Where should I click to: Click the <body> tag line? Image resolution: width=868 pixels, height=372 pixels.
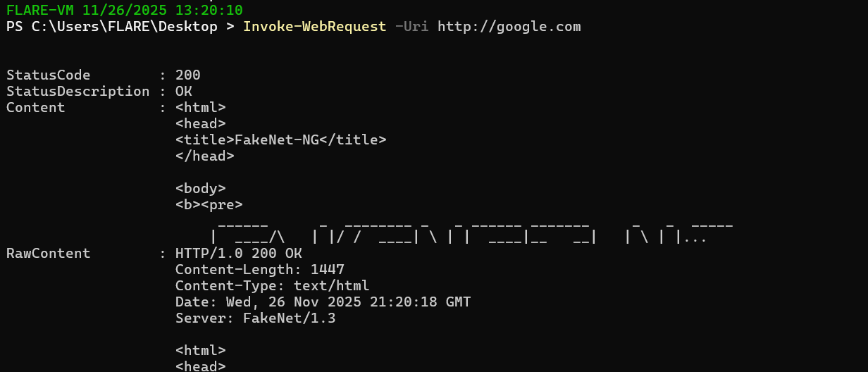click(200, 188)
